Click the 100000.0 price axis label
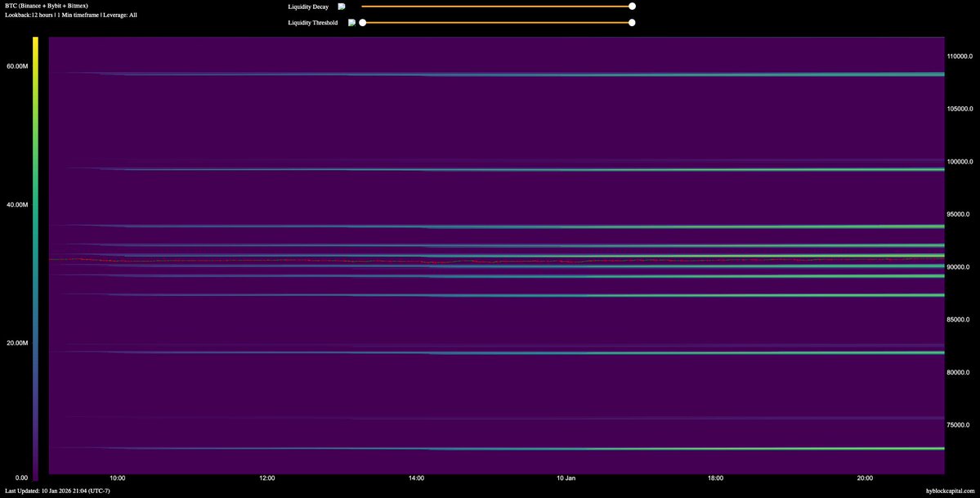Image resolution: width=980 pixels, height=498 pixels. point(961,161)
